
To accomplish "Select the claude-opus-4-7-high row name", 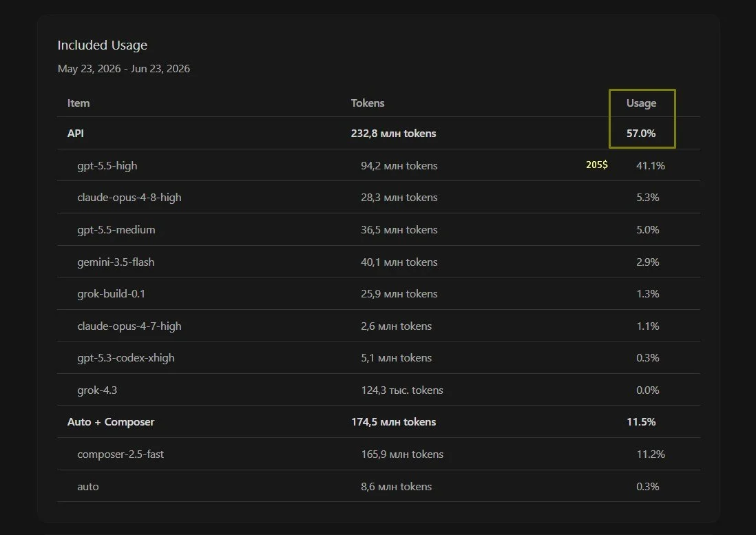I will tap(129, 326).
